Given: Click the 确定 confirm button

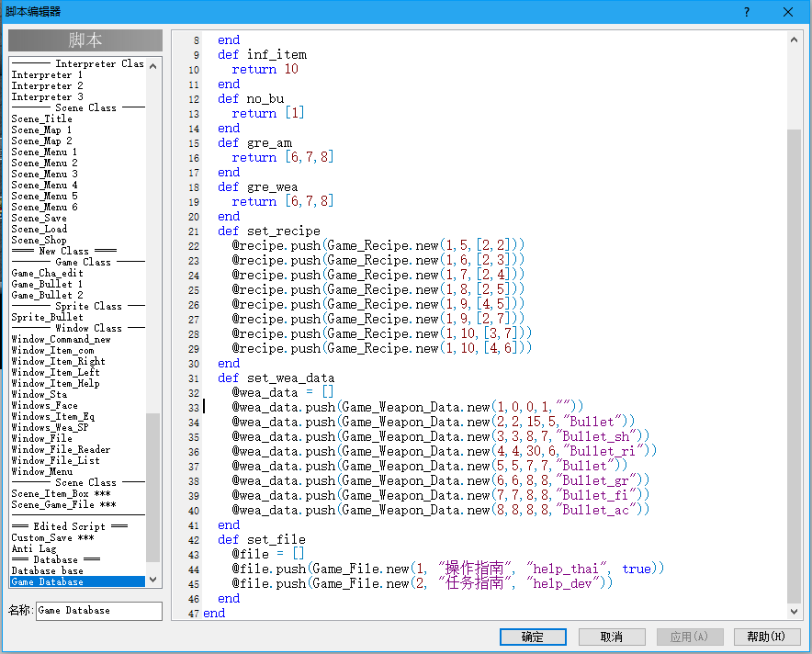Looking at the screenshot, I should click(x=533, y=637).
